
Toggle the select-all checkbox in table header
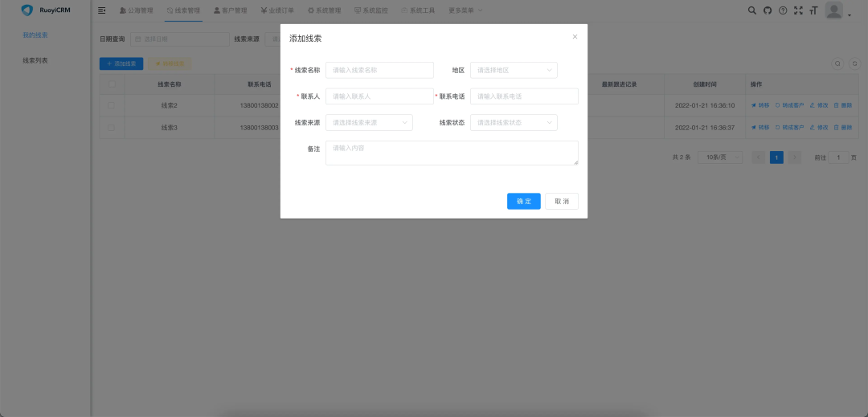point(112,84)
